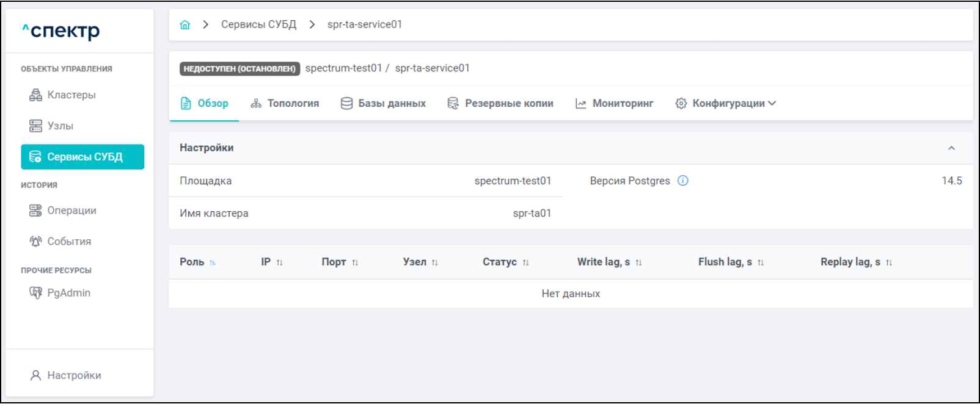Click sort icon next to IP column
The height and width of the screenshot is (404, 980).
[x=280, y=262]
